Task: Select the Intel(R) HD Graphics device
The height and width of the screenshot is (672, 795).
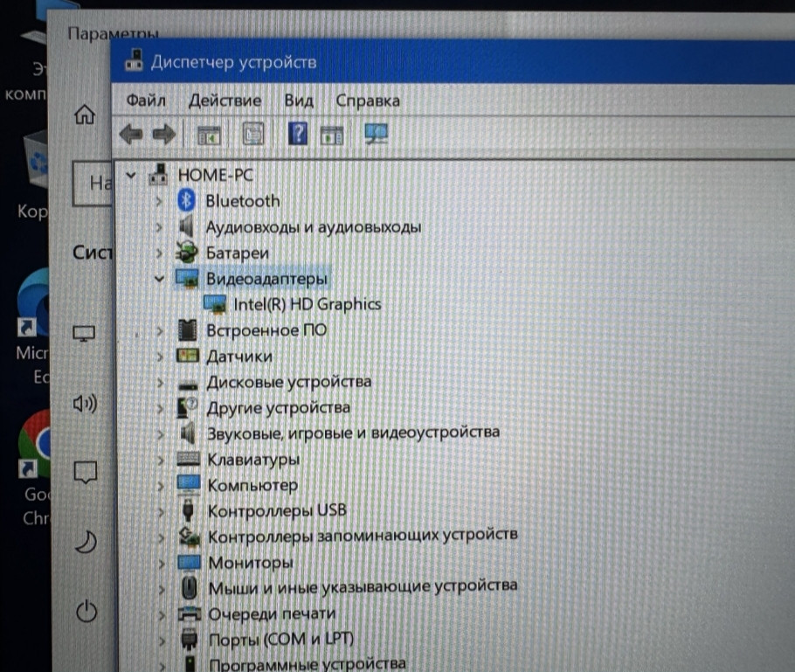Action: click(307, 304)
